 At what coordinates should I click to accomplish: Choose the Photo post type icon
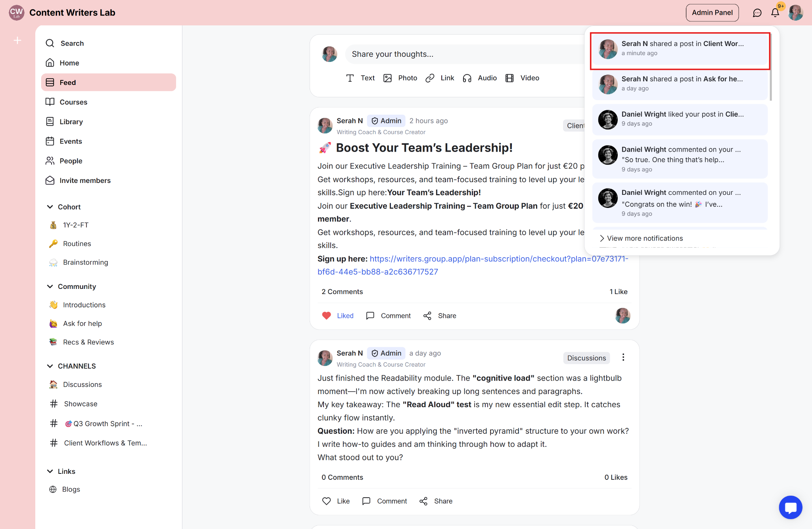(x=387, y=78)
